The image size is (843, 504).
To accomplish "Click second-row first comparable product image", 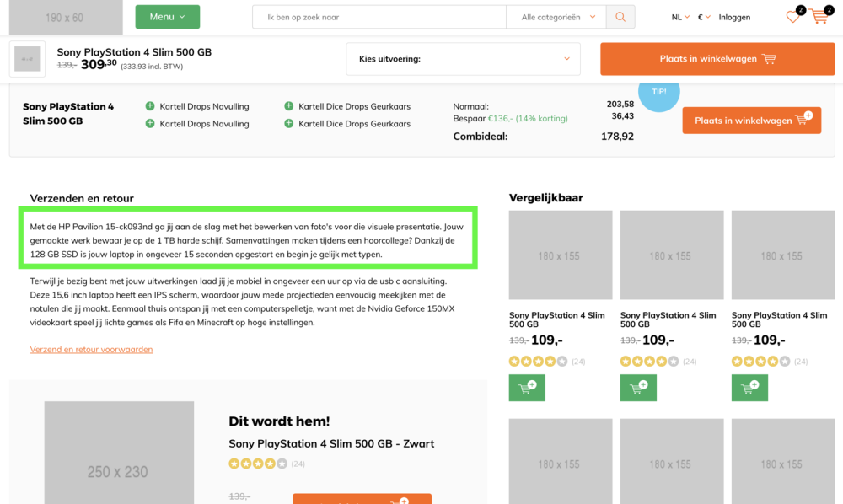I will (561, 462).
